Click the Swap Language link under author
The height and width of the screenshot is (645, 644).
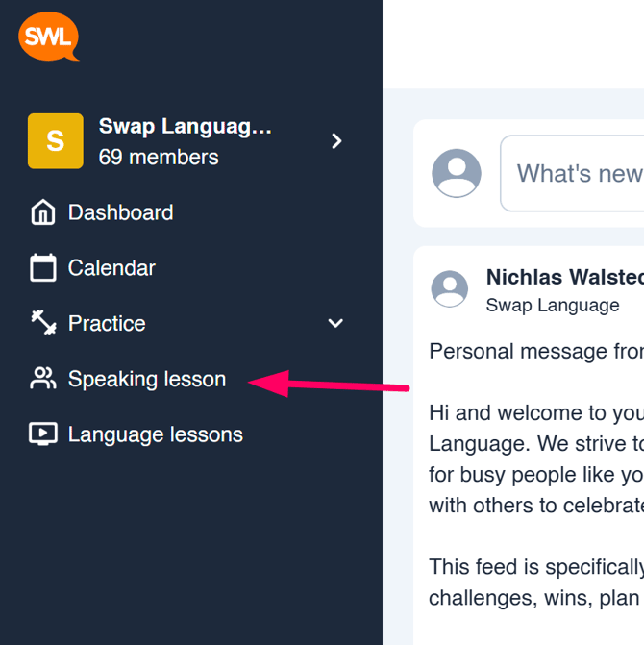coord(553,306)
